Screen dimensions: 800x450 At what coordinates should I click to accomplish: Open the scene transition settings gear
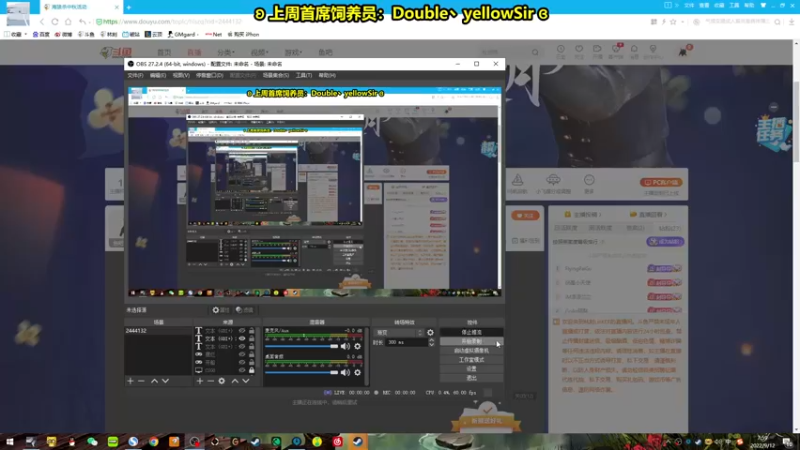(430, 333)
